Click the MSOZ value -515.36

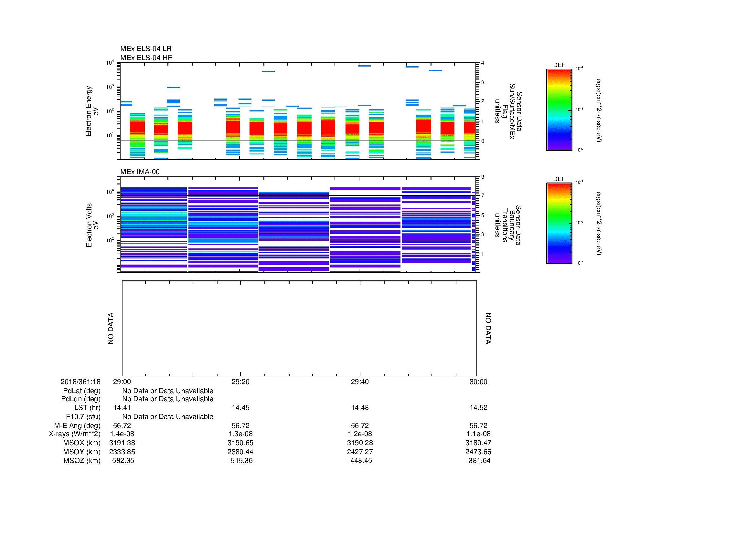click(240, 461)
